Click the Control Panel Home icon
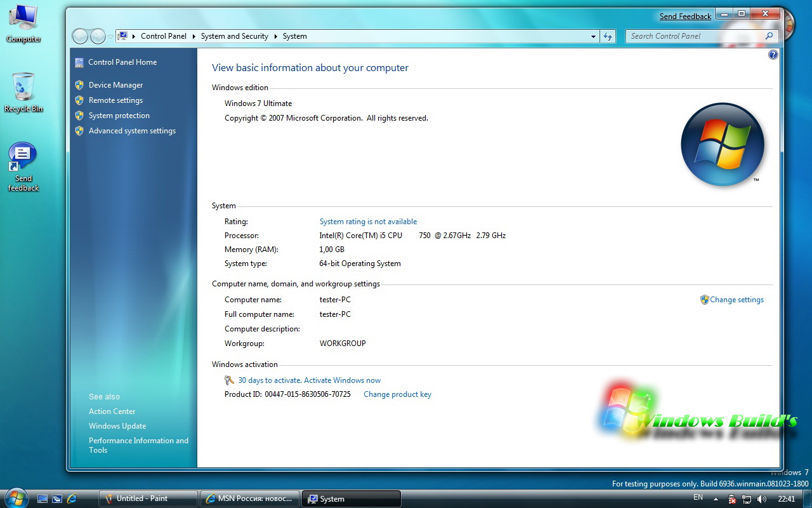The image size is (812, 508). tap(79, 62)
